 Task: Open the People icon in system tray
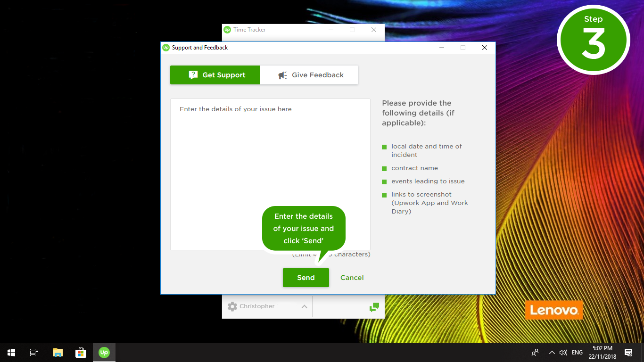tap(535, 352)
